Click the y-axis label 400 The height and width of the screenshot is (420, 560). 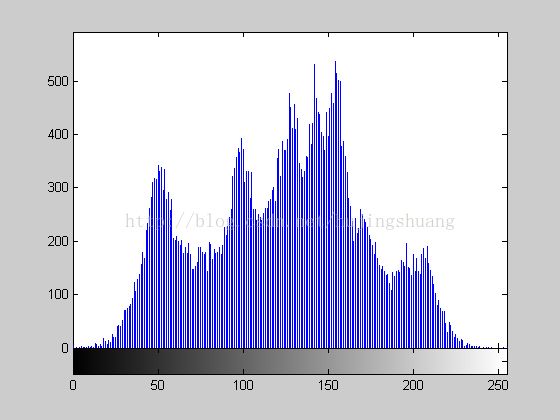pyautogui.click(x=58, y=135)
